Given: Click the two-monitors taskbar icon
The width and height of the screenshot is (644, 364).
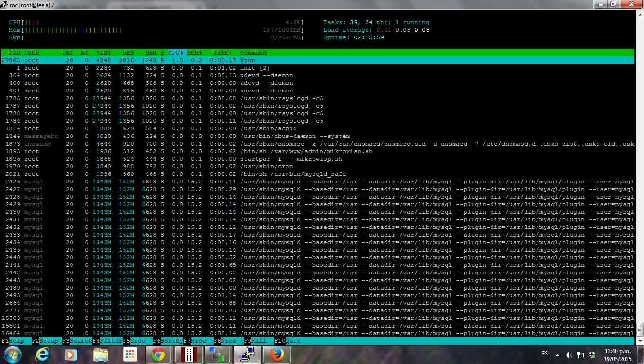Looking at the screenshot, I should (x=217, y=355).
